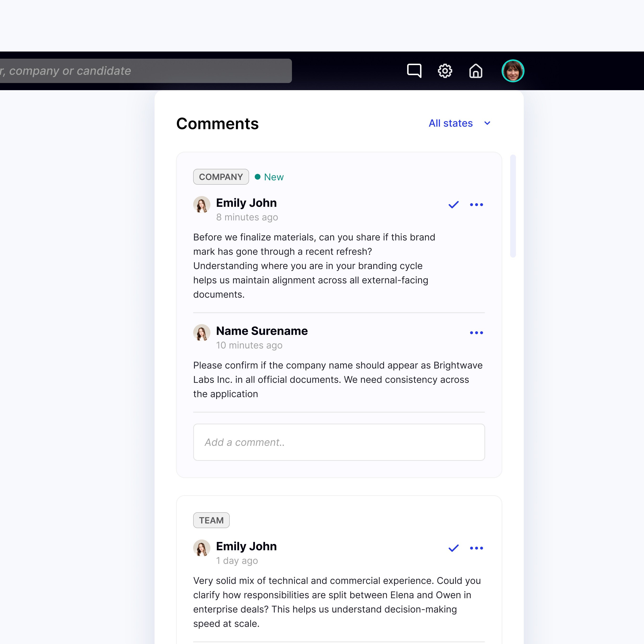644x644 pixels.
Task: Expand the All states filter dropdown
Action: point(451,123)
